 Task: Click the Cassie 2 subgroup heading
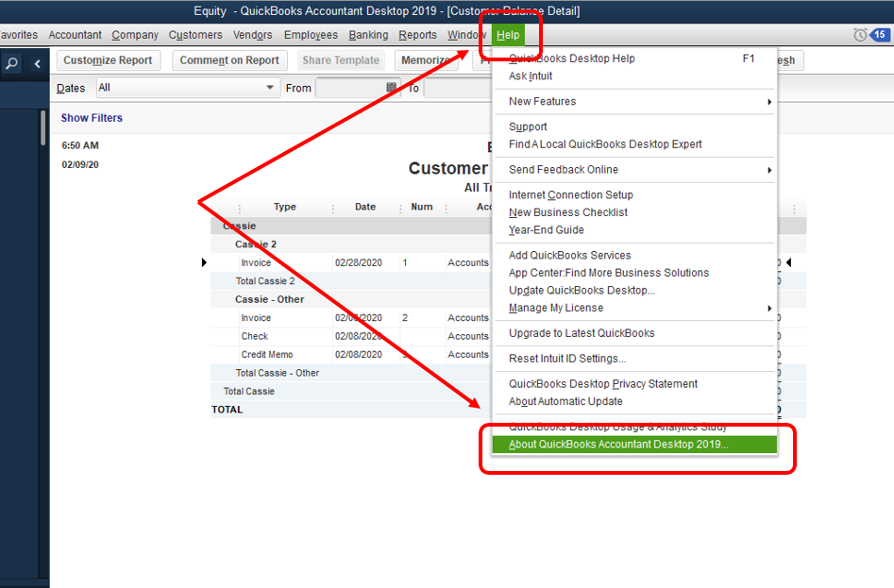(x=256, y=244)
